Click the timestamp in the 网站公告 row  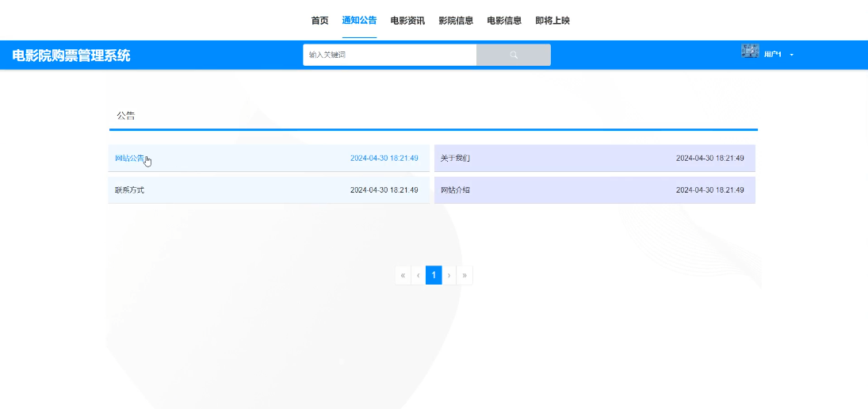click(384, 159)
